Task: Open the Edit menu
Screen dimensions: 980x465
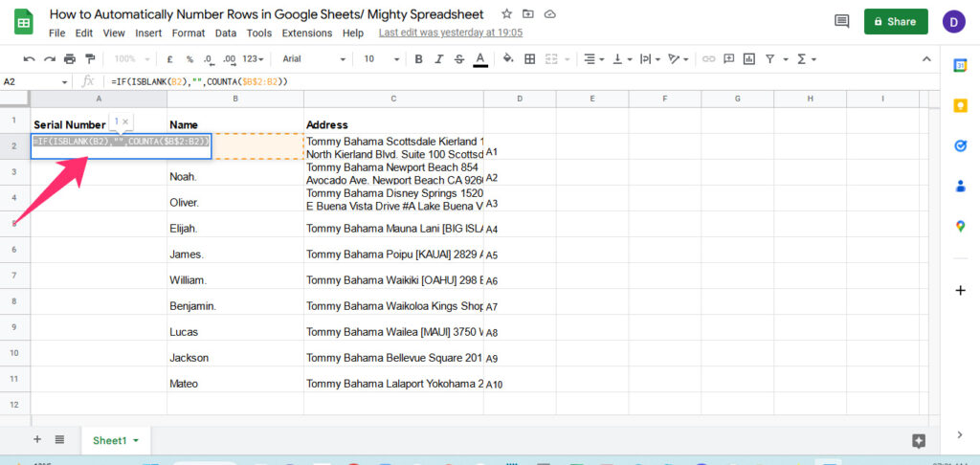Action: click(84, 33)
